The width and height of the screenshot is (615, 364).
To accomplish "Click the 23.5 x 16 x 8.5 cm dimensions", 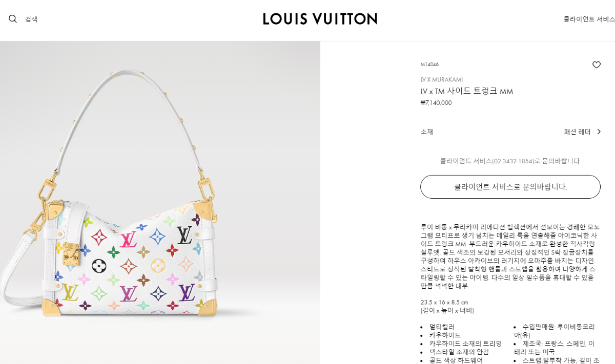I will [444, 302].
